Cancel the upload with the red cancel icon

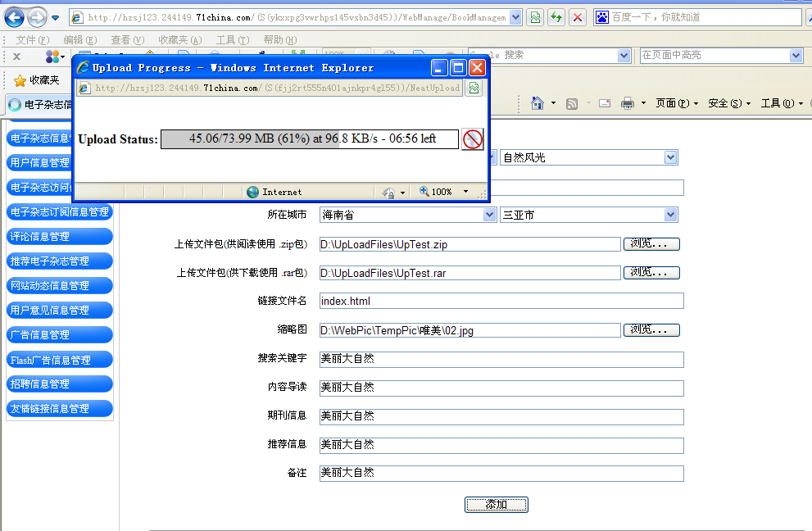point(472,138)
